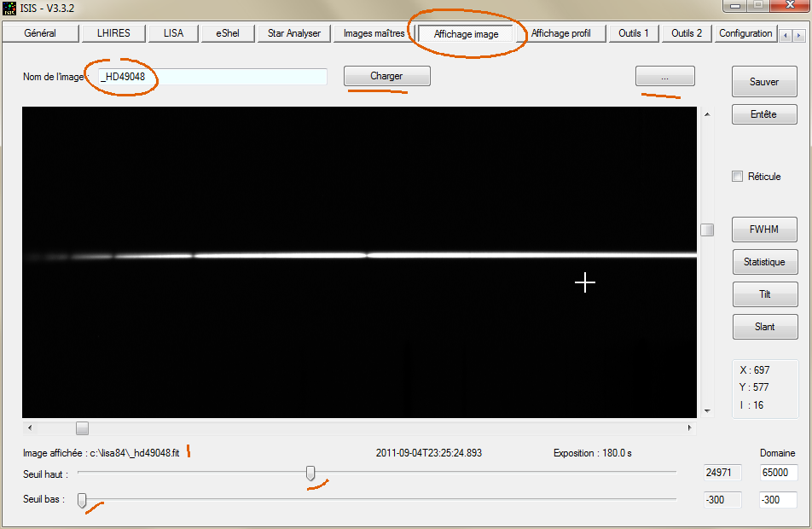Switch to the LHIRES tab
The height and width of the screenshot is (529, 812).
tap(113, 33)
